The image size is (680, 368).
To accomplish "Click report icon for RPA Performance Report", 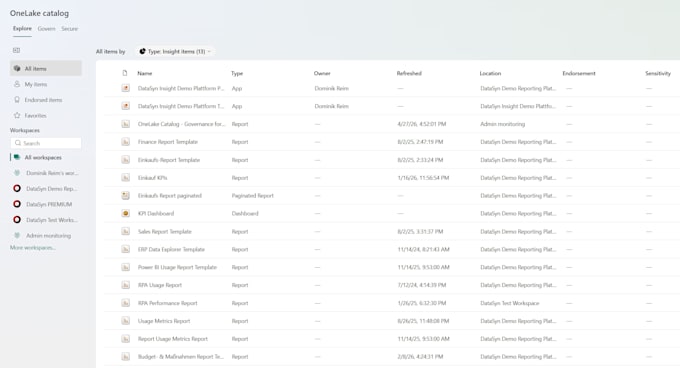I will 125,303.
